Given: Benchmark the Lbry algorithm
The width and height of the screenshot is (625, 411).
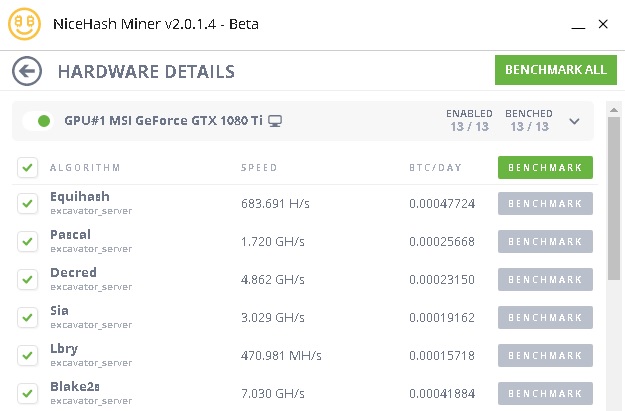Looking at the screenshot, I should (545, 355).
